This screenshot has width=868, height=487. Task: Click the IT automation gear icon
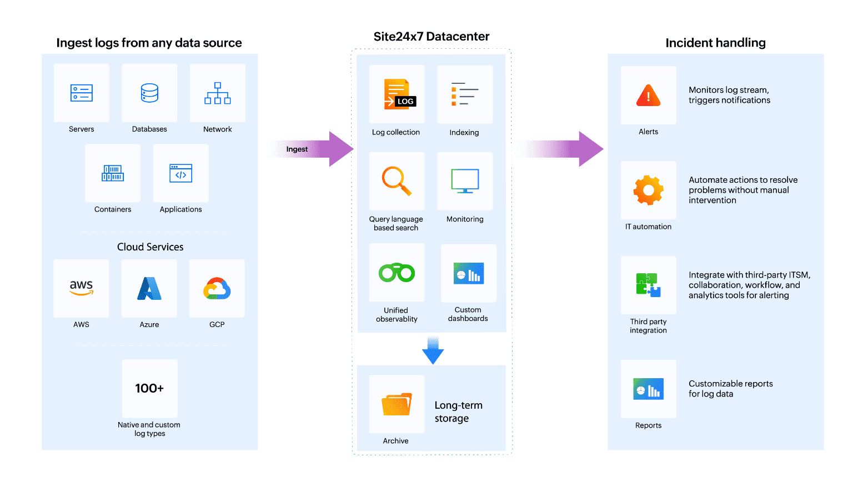point(649,190)
